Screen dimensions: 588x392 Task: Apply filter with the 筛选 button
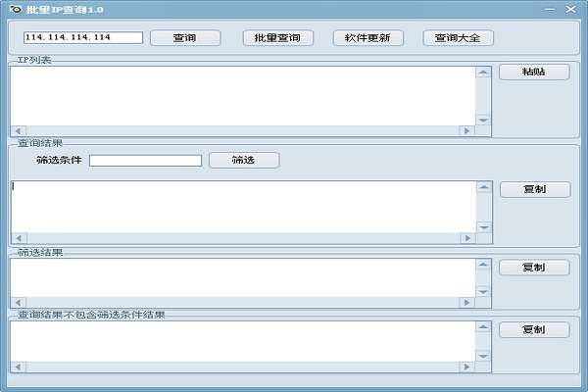tap(244, 160)
